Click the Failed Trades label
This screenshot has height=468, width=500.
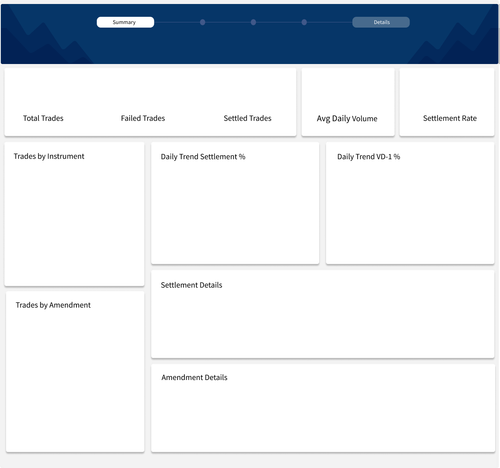143,118
